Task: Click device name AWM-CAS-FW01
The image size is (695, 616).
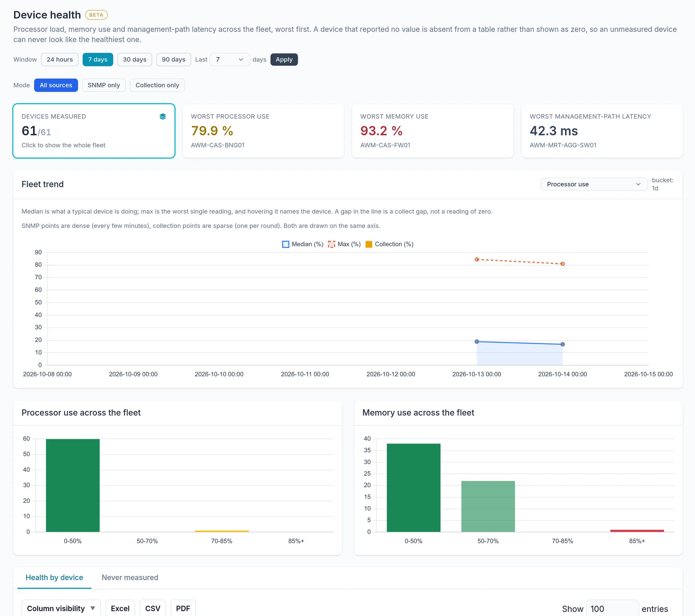Action: click(385, 145)
